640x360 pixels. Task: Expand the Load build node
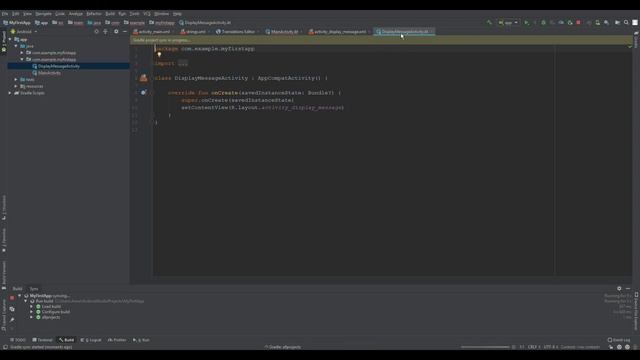(x=31, y=307)
